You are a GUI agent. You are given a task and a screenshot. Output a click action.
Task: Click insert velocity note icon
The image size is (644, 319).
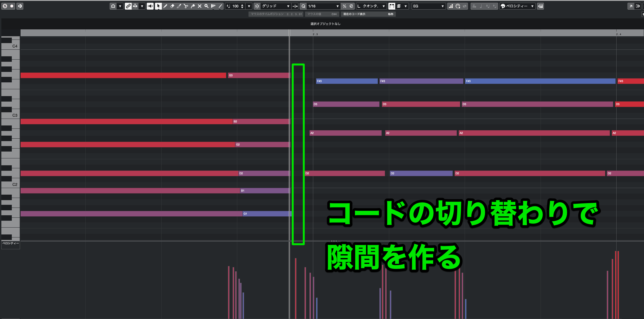[x=228, y=6]
